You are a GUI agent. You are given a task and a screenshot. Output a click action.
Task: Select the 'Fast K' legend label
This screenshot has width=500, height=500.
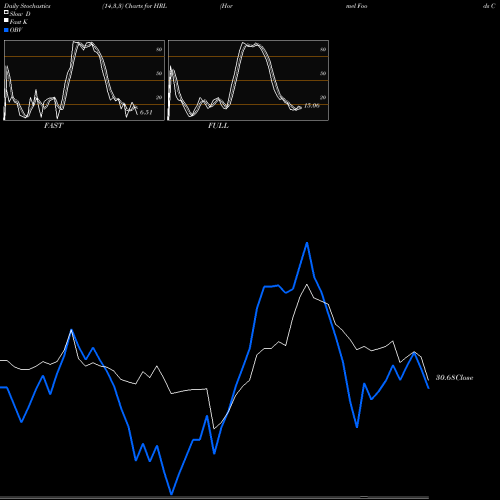[x=19, y=22]
